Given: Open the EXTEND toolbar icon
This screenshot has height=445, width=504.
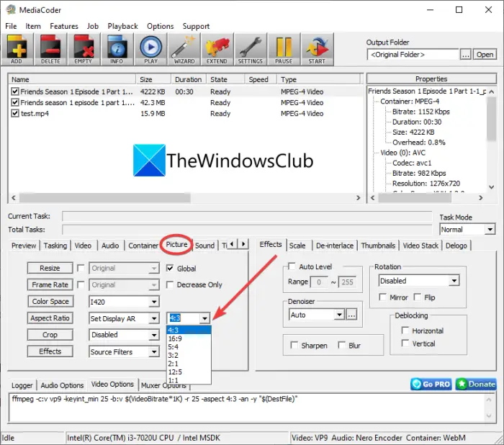Looking at the screenshot, I should pyautogui.click(x=217, y=50).
